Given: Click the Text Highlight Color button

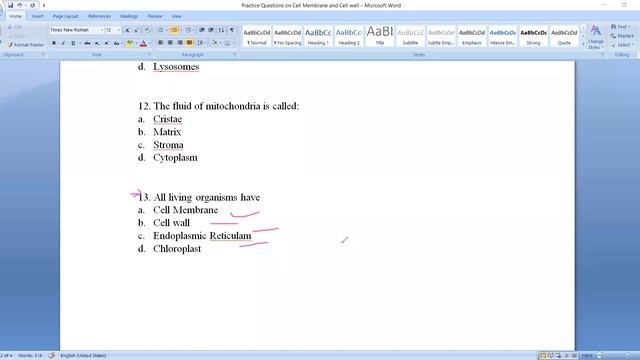Looking at the screenshot, I should coord(129,43).
